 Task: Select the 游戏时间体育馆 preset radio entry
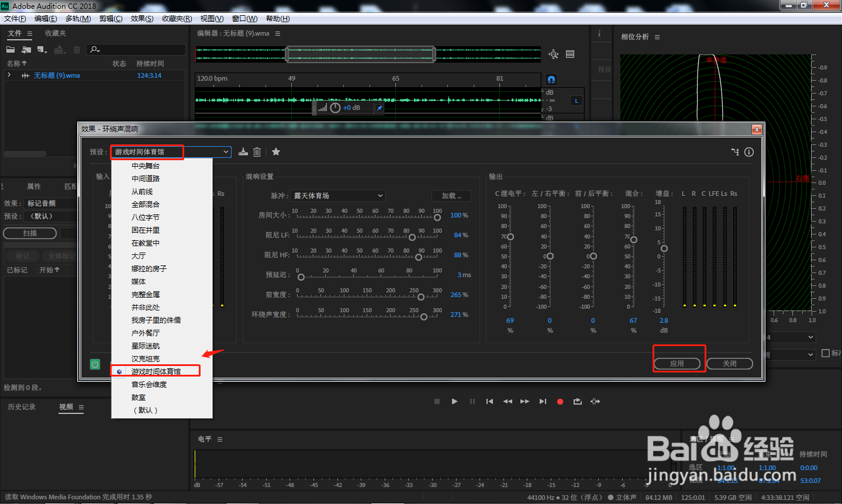[156, 372]
